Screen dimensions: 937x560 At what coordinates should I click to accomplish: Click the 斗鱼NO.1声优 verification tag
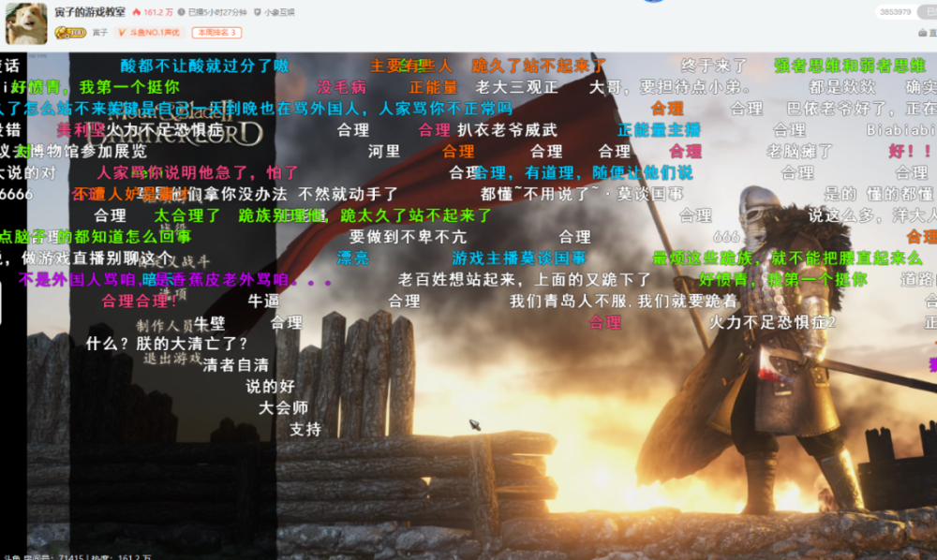point(150,32)
